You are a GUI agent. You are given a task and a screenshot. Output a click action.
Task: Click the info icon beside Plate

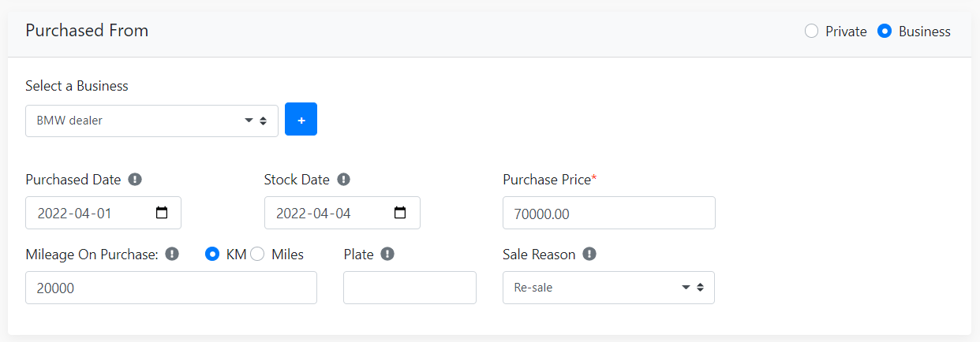click(x=387, y=255)
